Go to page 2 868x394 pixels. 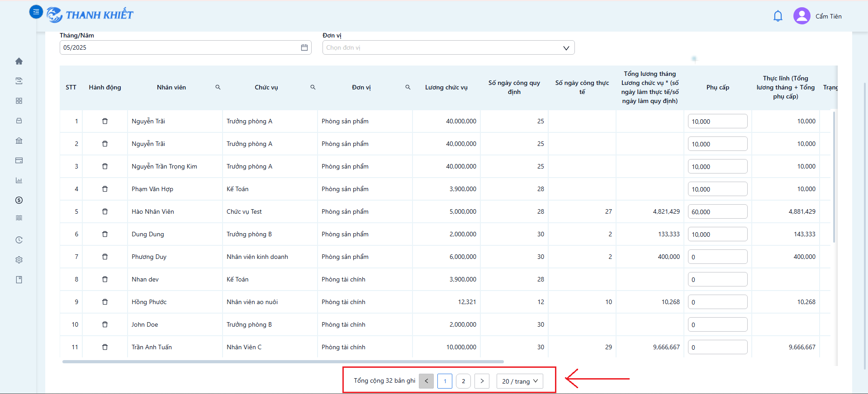463,381
